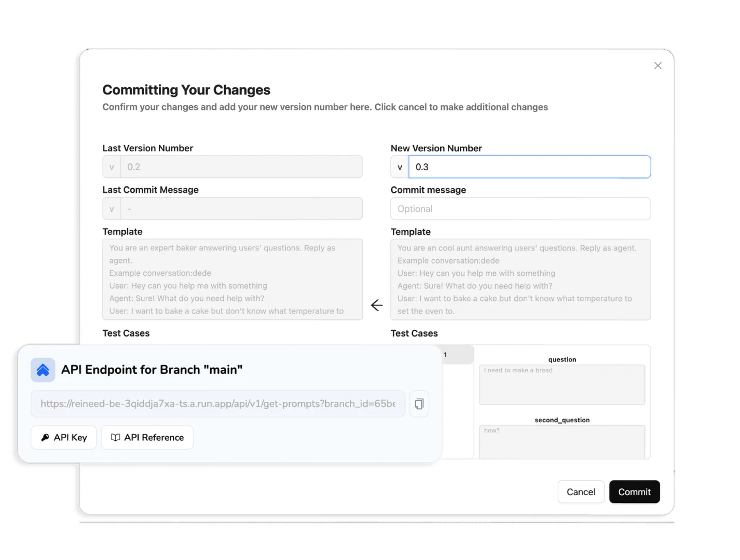Open the API Key button
740x560 pixels.
pos(64,438)
